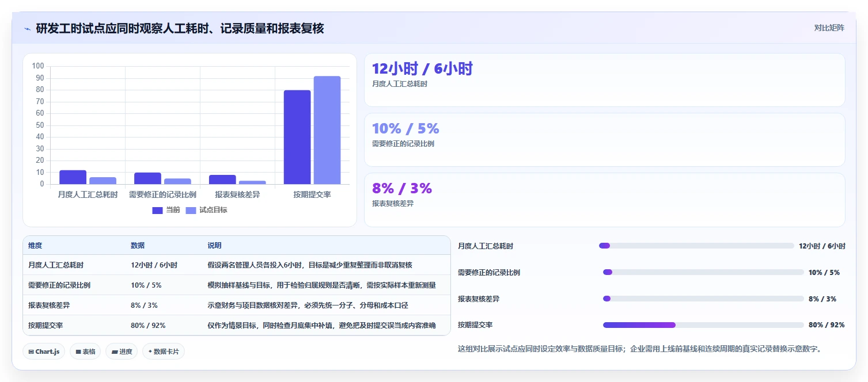Click the 试点目标 bar for 需要修正的记录比例
The height and width of the screenshot is (382, 868).
177,181
